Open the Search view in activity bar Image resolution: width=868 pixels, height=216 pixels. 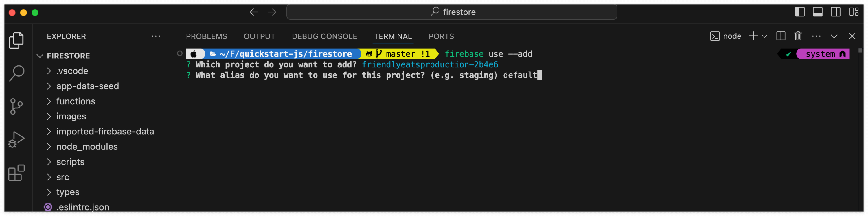(x=16, y=73)
